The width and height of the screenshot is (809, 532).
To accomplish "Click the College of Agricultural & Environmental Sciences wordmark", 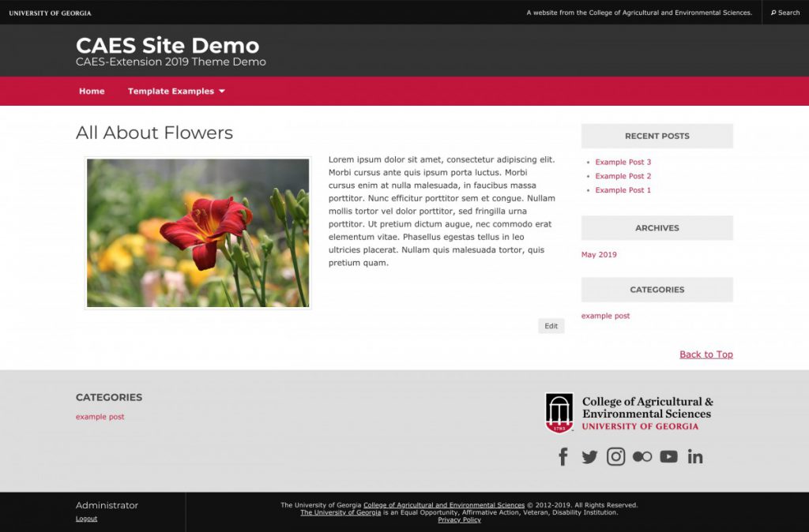I will click(x=648, y=413).
